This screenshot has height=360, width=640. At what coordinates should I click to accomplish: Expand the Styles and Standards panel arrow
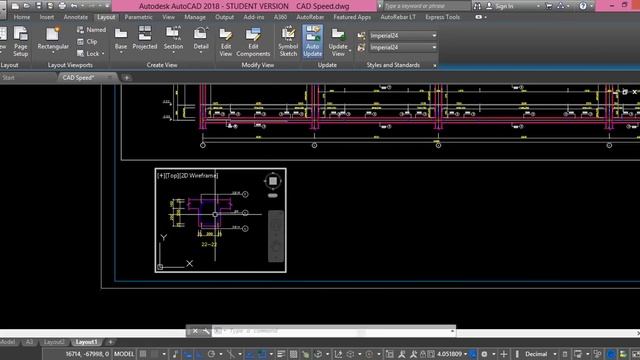[x=435, y=65]
